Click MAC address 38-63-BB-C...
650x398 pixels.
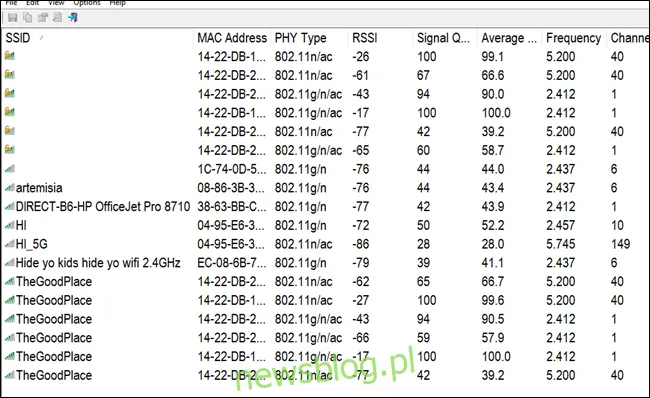[x=232, y=206]
